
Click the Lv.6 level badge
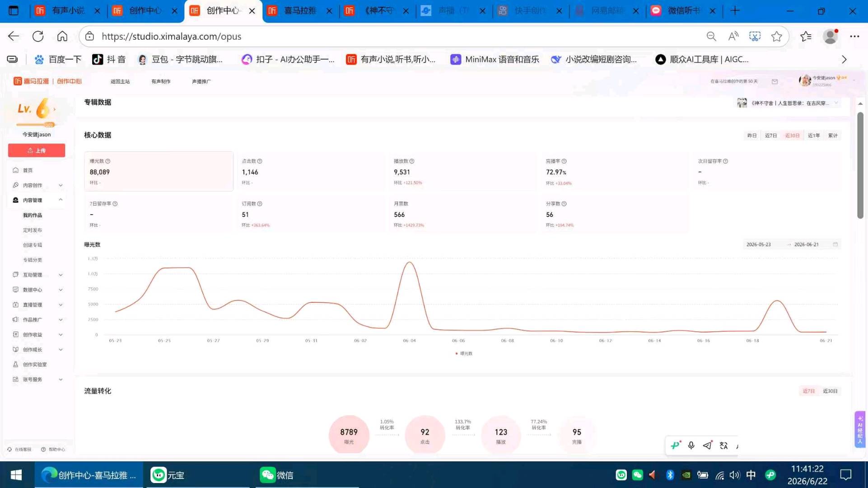(37, 110)
